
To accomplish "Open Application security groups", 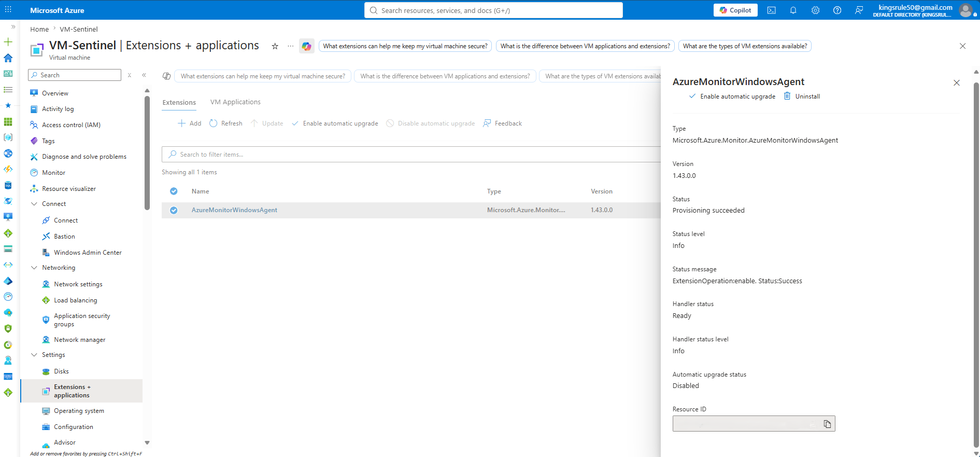I will pos(81,320).
